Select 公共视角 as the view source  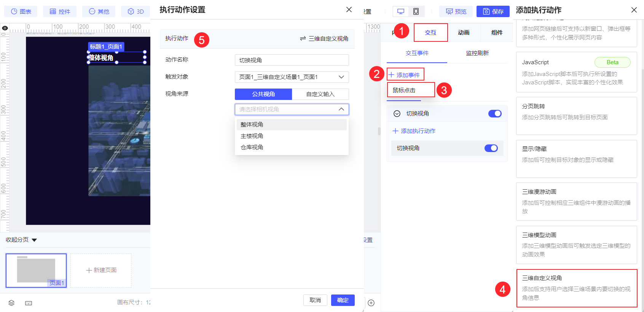tap(263, 94)
